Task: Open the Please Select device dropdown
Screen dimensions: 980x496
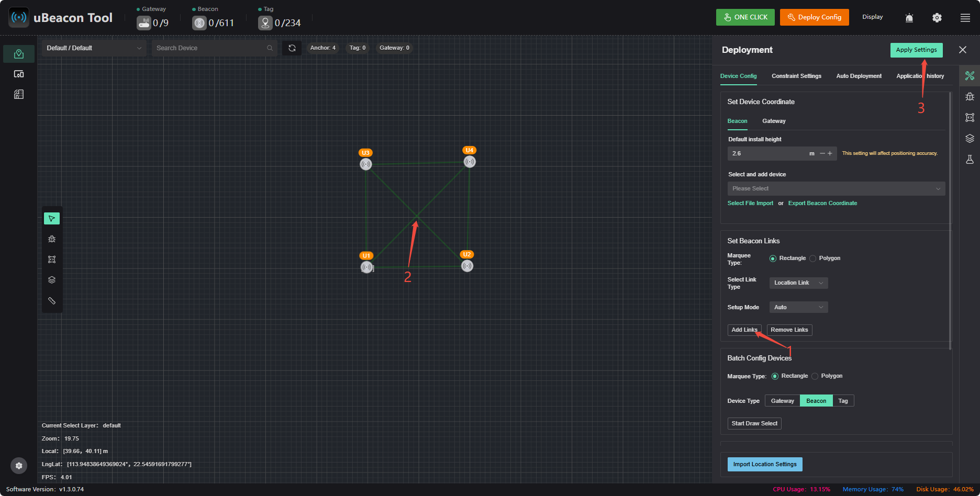Action: click(x=836, y=188)
